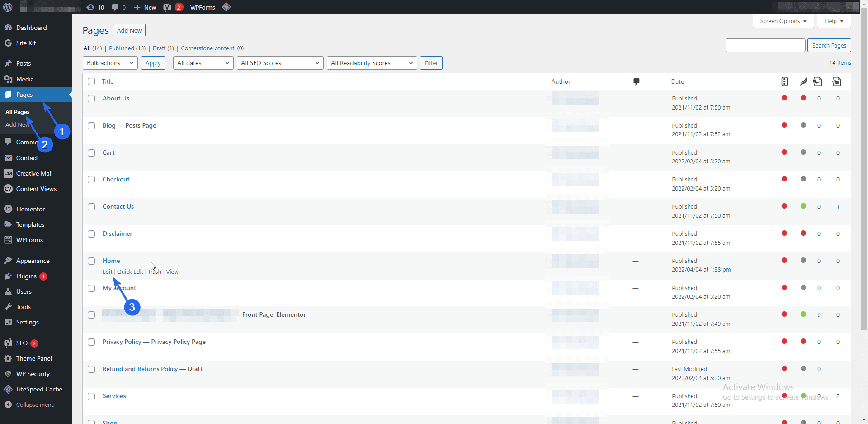The image size is (868, 424).
Task: Click the Apply bulk action button
Action: pos(153,63)
